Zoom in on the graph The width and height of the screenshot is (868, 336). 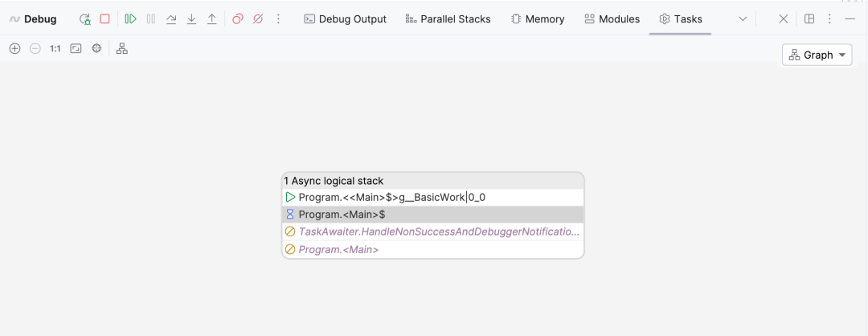15,49
